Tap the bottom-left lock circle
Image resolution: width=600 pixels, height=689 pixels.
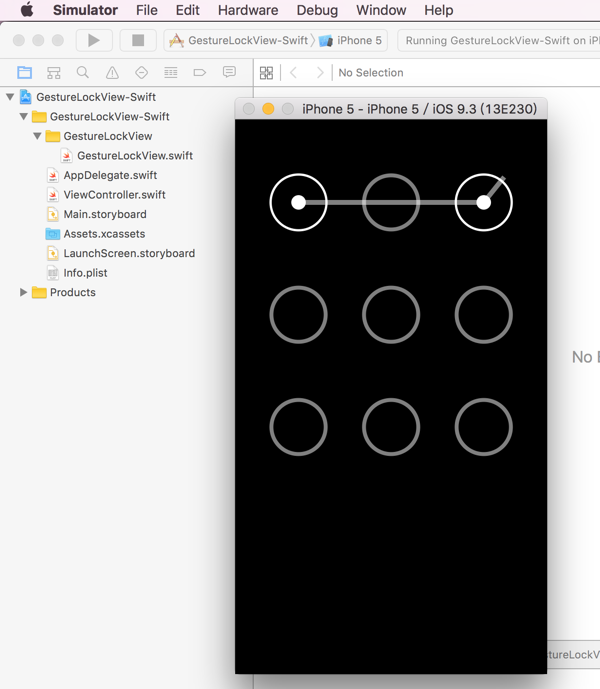(x=298, y=427)
